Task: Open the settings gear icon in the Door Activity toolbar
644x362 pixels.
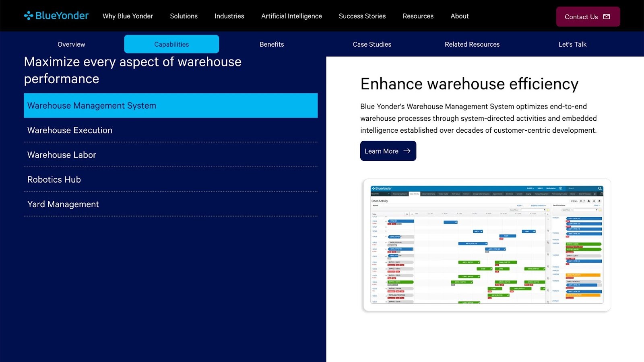Action: [x=600, y=201]
